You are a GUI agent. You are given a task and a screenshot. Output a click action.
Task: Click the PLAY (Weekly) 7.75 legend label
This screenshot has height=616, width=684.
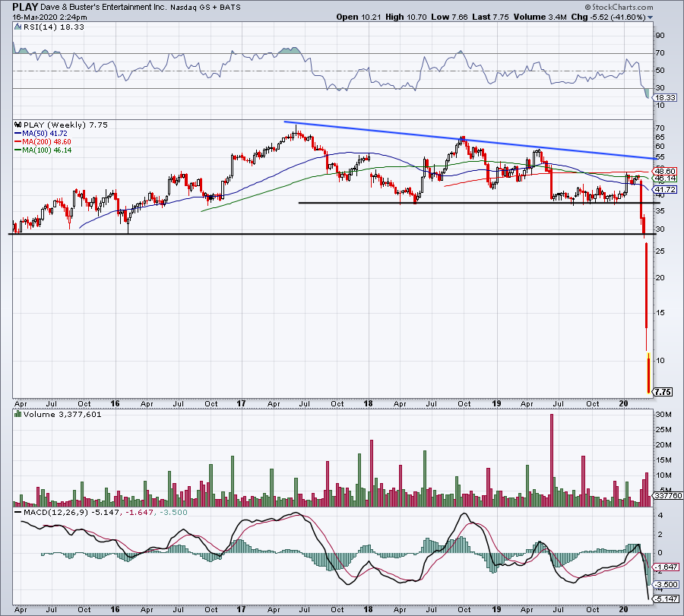tap(65, 125)
